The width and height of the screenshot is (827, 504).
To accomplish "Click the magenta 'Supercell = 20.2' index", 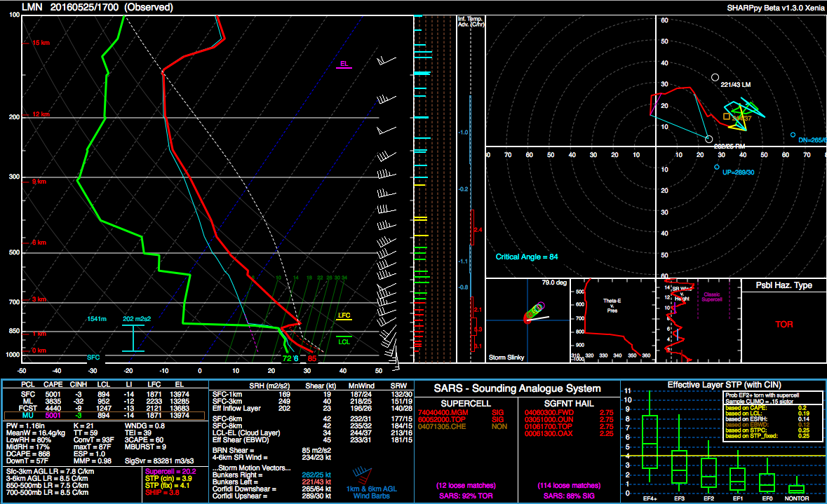I will point(170,471).
